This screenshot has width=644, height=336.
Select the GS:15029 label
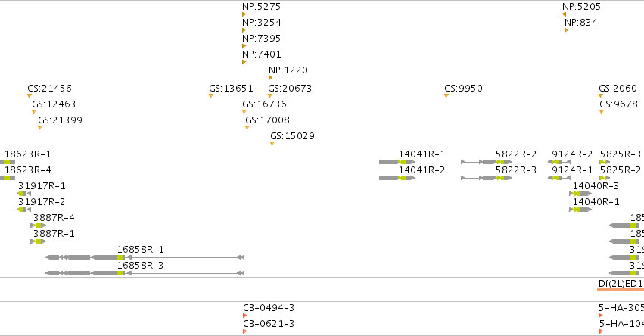click(x=292, y=136)
